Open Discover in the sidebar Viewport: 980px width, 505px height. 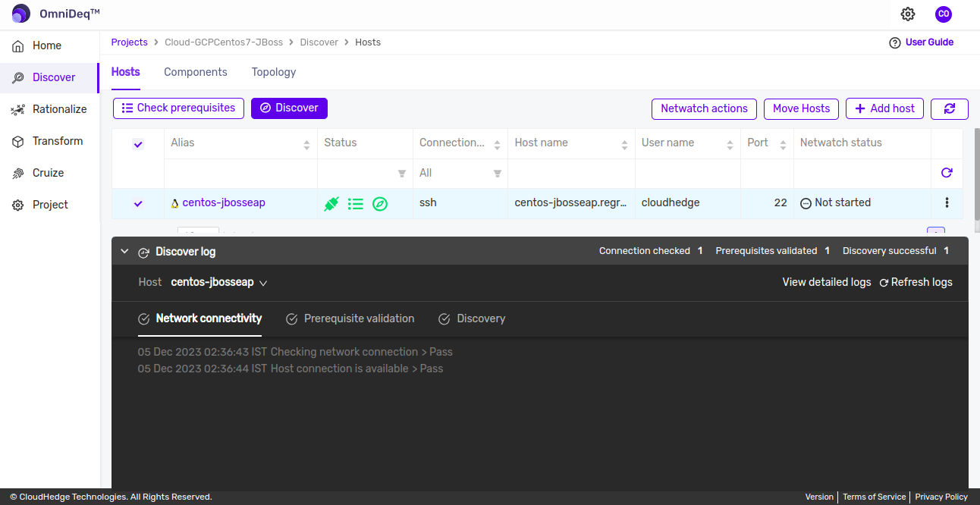pos(49,77)
